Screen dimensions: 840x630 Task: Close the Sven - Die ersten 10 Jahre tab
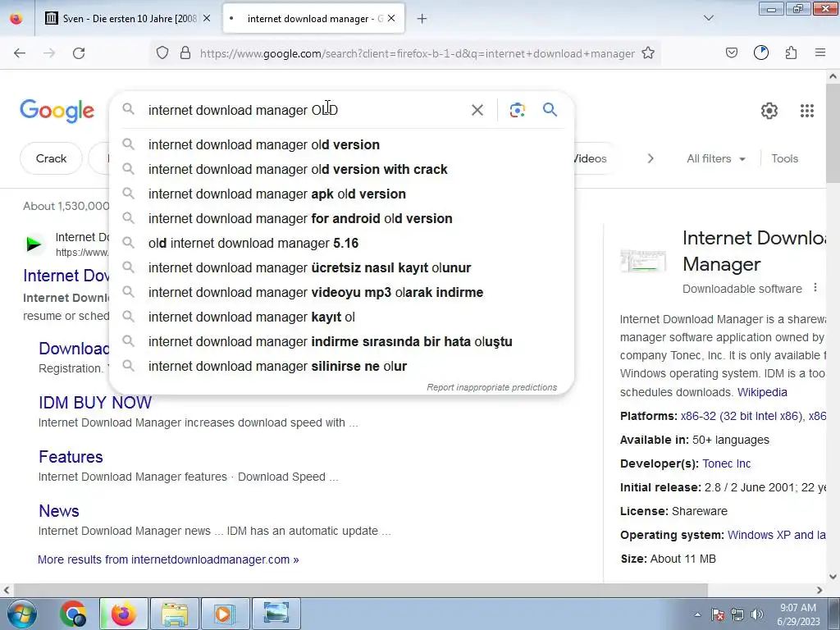click(x=207, y=18)
